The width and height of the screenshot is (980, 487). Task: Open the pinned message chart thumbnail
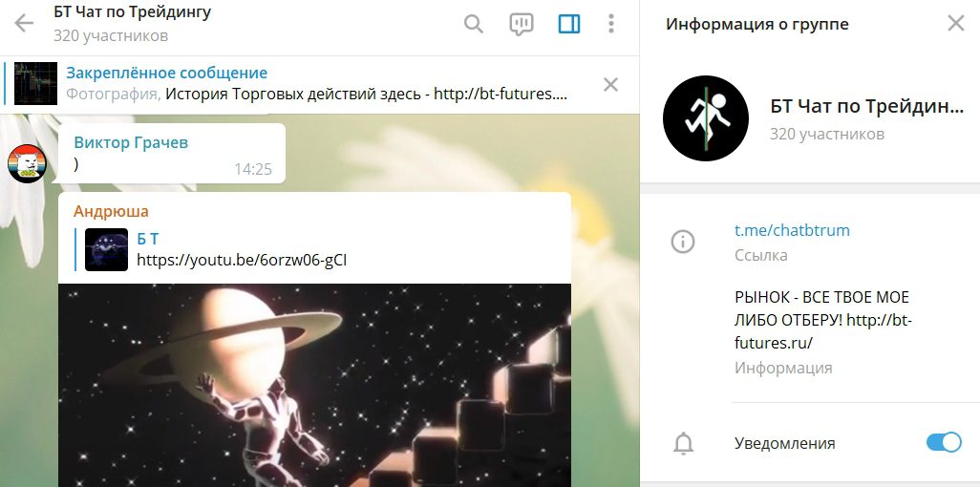pos(35,84)
